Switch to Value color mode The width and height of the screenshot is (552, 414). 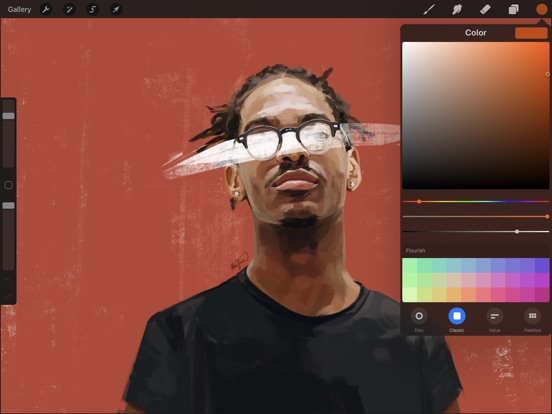pos(495,320)
